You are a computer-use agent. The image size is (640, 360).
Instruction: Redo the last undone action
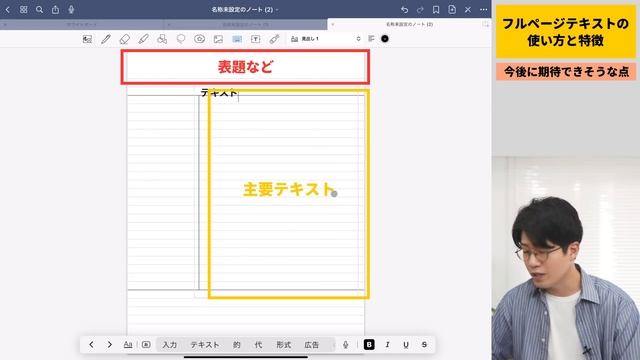point(420,9)
